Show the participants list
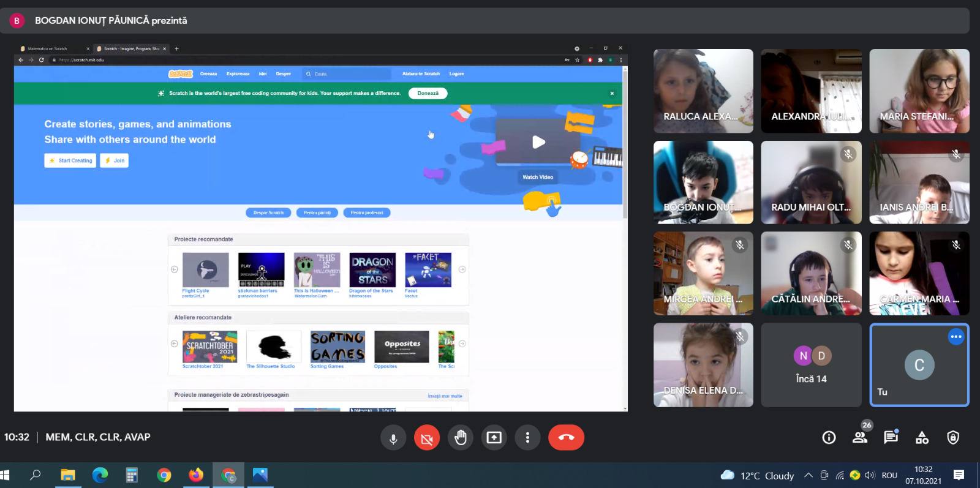The image size is (980, 488). 860,437
